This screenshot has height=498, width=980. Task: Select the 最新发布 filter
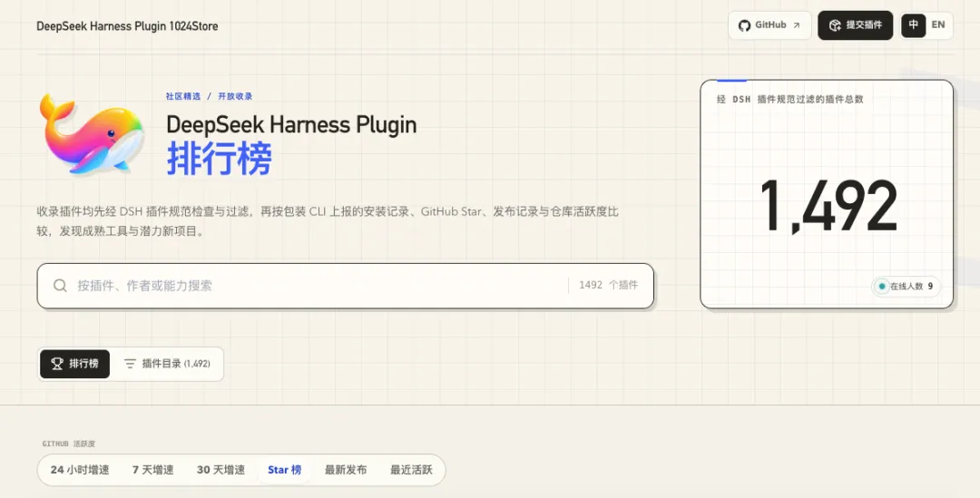(x=346, y=470)
